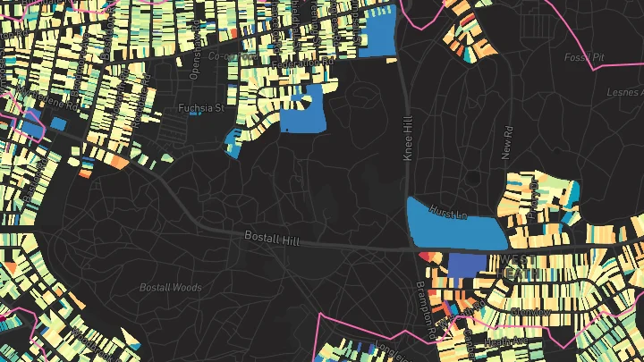Click the New Rd label
644x362 pixels.
click(507, 143)
